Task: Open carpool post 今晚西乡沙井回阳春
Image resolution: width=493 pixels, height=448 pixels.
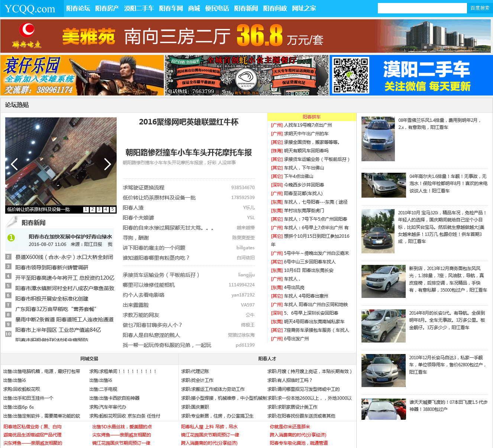Action: (x=304, y=185)
